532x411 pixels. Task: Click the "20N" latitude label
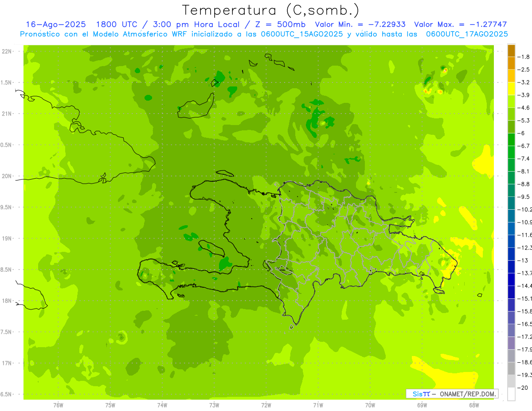[7, 176]
